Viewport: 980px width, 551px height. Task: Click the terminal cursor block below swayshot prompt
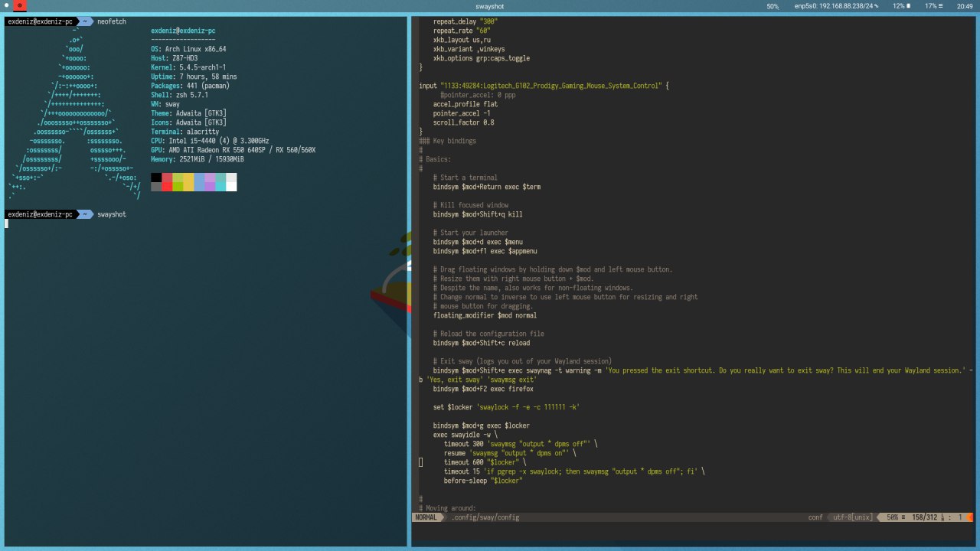pyautogui.click(x=6, y=223)
